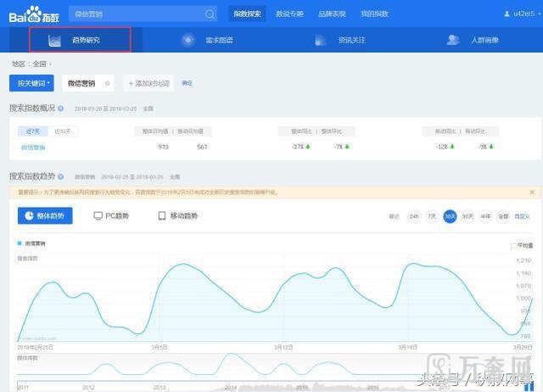Select the 半年 time range
Viewport: 543px width, 392px height.
[x=485, y=216]
